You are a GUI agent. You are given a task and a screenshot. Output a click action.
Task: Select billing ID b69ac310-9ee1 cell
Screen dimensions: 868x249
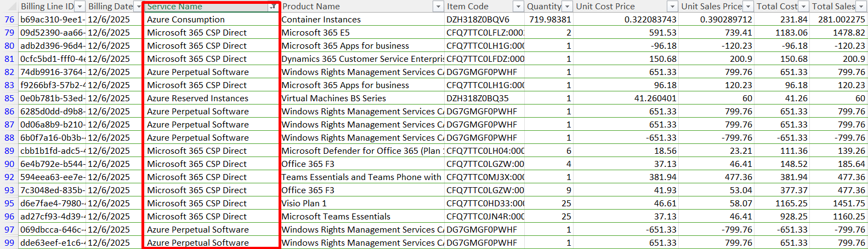click(53, 20)
